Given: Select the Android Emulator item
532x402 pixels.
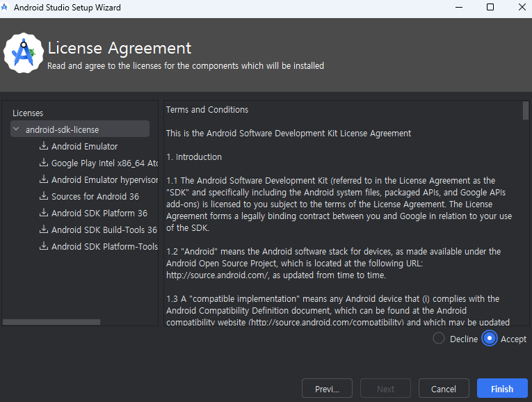Looking at the screenshot, I should click(84, 147).
